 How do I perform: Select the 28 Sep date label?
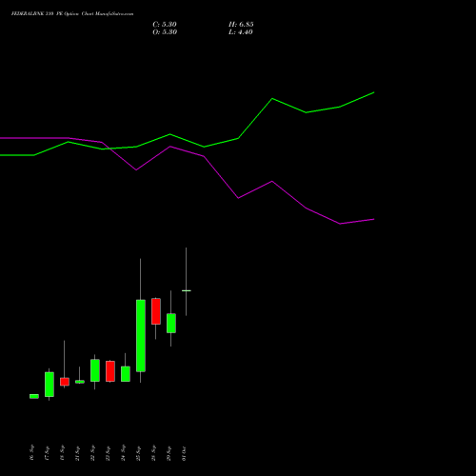tap(153, 452)
